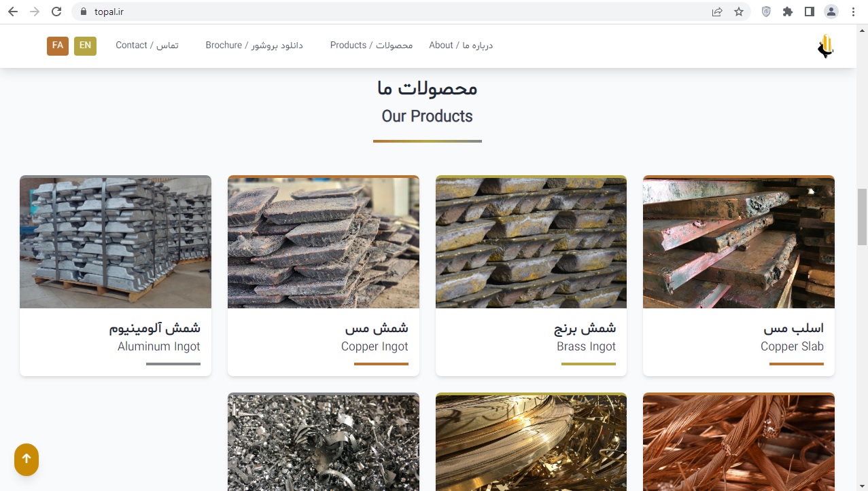Viewport: 868px width, 491px height.
Task: Open the Copper Slab product photo
Action: pyautogui.click(x=739, y=242)
